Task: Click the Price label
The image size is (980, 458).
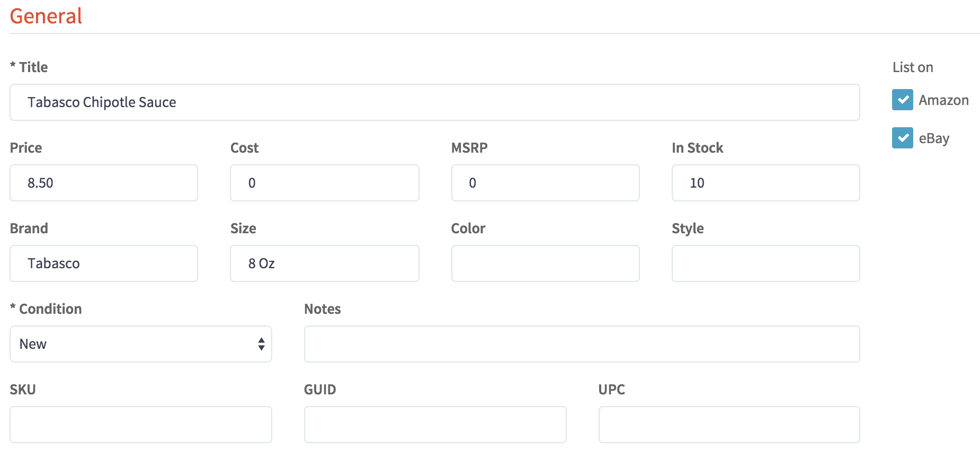Action: click(26, 148)
